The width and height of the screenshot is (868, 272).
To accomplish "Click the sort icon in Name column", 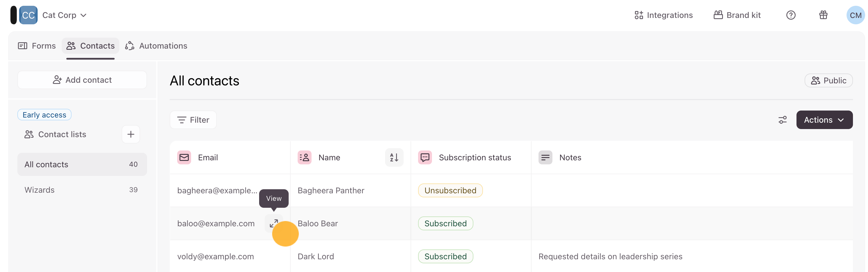I will click(394, 157).
